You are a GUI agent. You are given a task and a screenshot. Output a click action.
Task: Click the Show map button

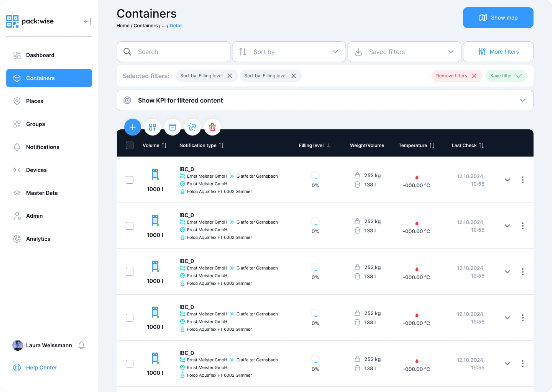click(498, 18)
